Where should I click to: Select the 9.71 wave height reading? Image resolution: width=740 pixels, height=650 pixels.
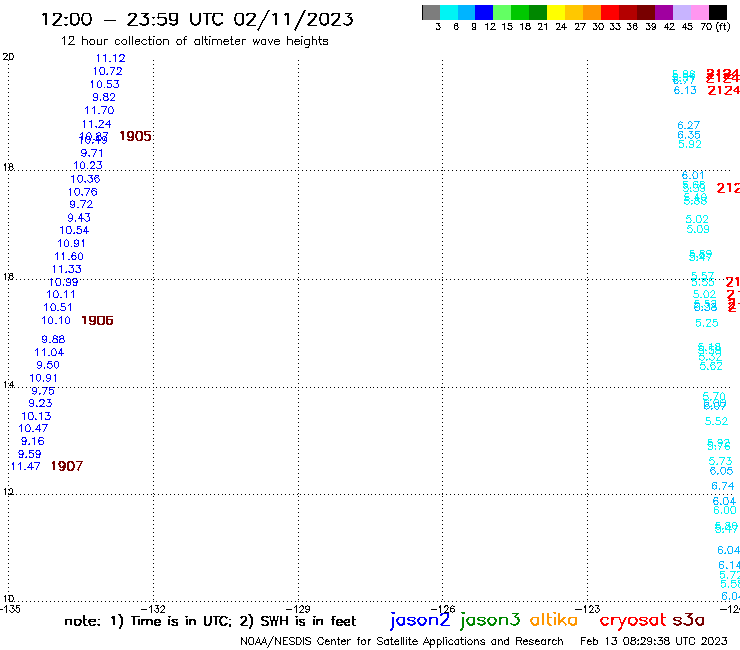point(92,153)
